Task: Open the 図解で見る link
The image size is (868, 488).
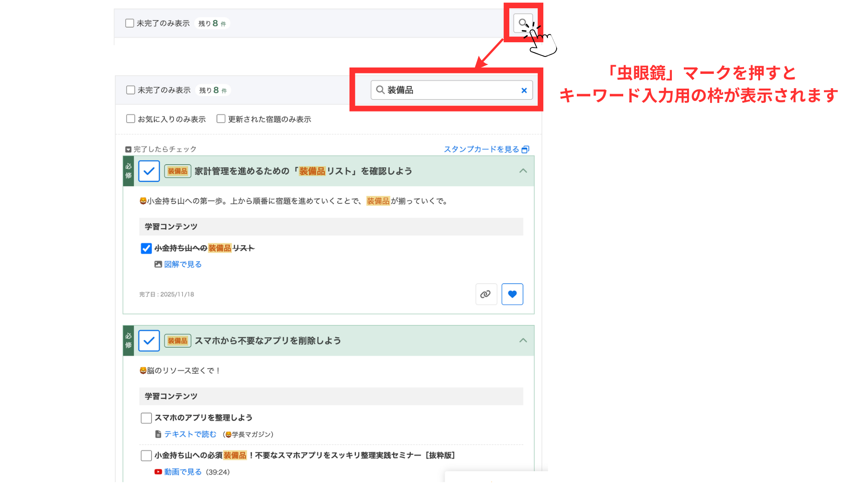Action: (183, 264)
